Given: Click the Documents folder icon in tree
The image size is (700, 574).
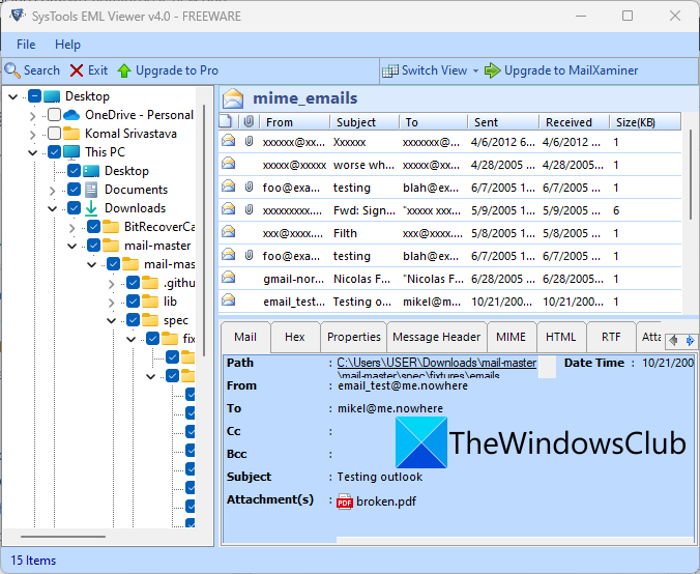Looking at the screenshot, I should pos(91,190).
